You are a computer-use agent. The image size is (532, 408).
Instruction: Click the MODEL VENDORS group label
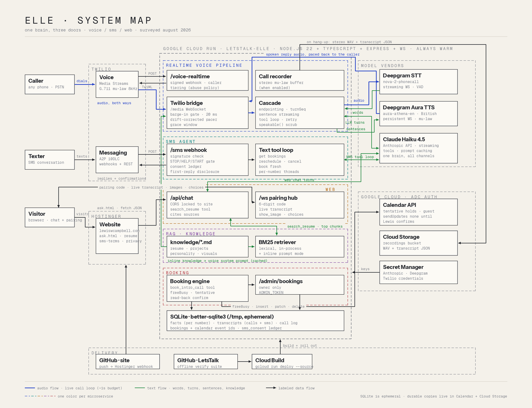click(382, 66)
